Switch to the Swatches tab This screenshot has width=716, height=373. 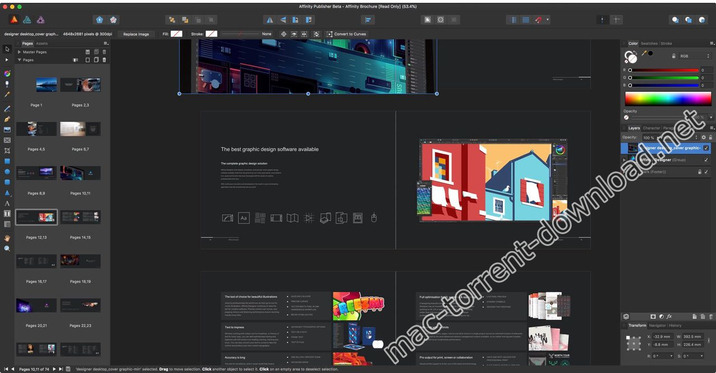pyautogui.click(x=649, y=43)
